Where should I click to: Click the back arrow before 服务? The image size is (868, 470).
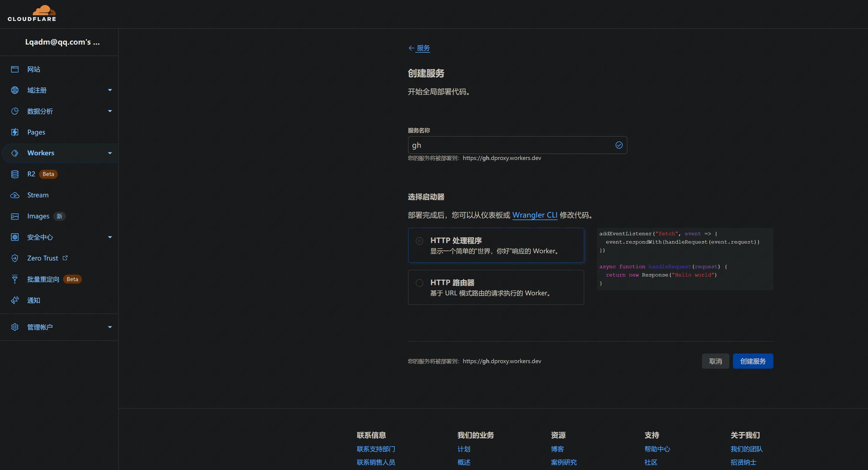pyautogui.click(x=411, y=48)
